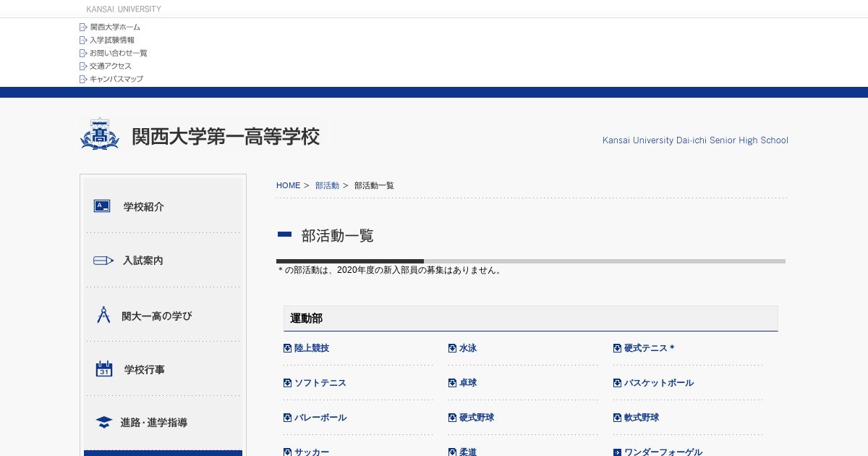This screenshot has width=868, height=456.
Task: Click the school crest logo icon
Action: pos(99,134)
